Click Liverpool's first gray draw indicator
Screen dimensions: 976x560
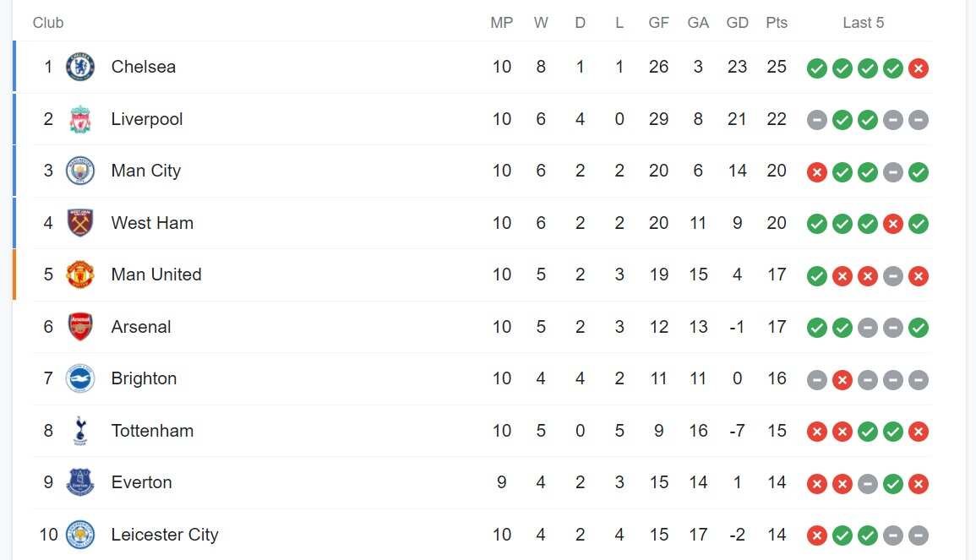pos(816,120)
